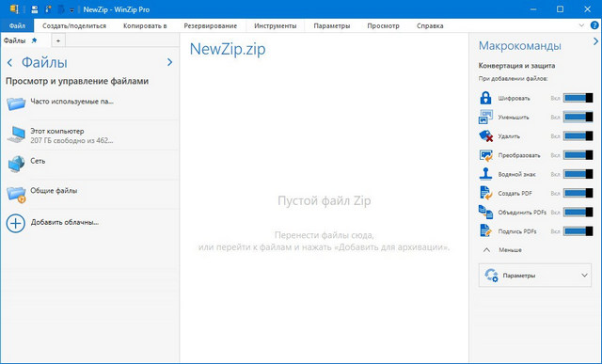
Task: Open the Копировать в ribbon tab
Action: click(145, 25)
